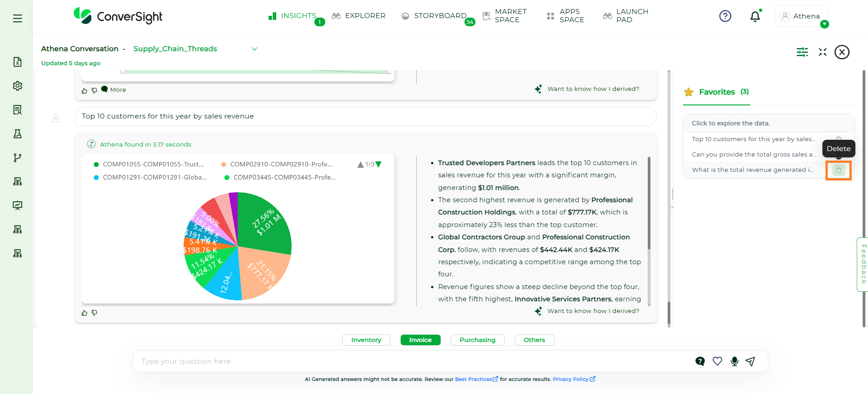Image resolution: width=868 pixels, height=394 pixels.
Task: Click the user avatar beside the question
Action: 56,118
